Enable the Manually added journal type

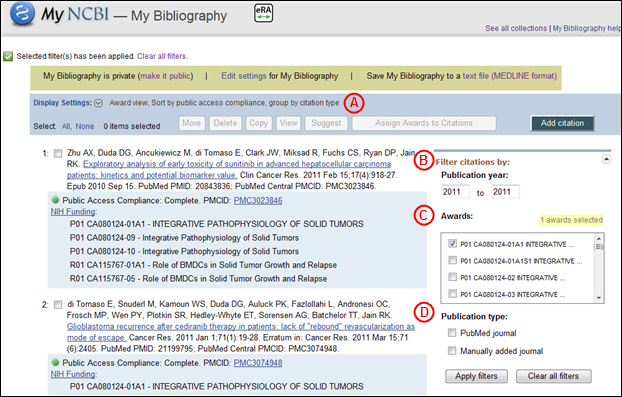(452, 351)
